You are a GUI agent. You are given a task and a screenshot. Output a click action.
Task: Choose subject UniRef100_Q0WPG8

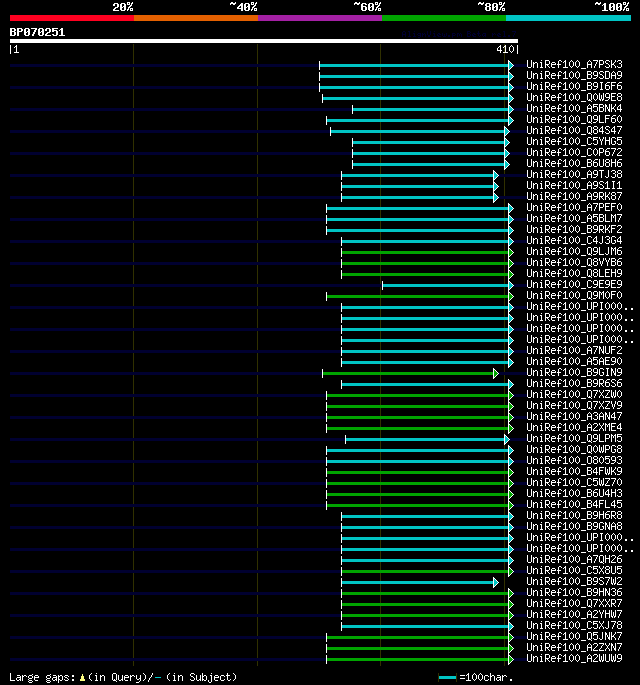574,450
